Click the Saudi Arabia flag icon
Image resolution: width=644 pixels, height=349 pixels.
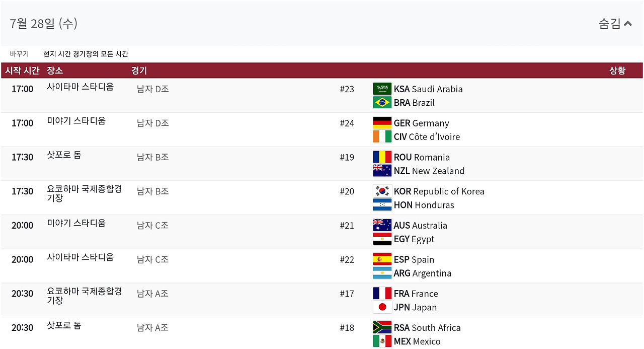(x=382, y=89)
